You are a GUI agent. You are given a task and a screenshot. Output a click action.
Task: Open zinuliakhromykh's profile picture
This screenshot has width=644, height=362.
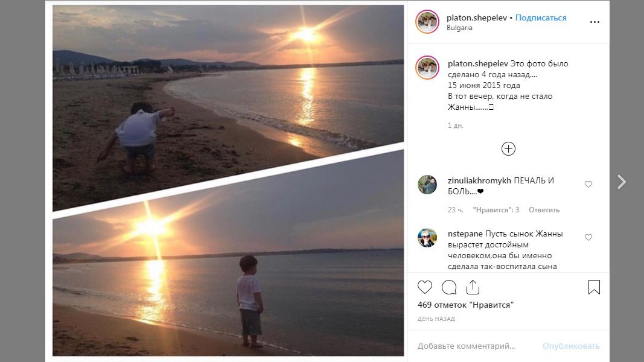pos(427,185)
